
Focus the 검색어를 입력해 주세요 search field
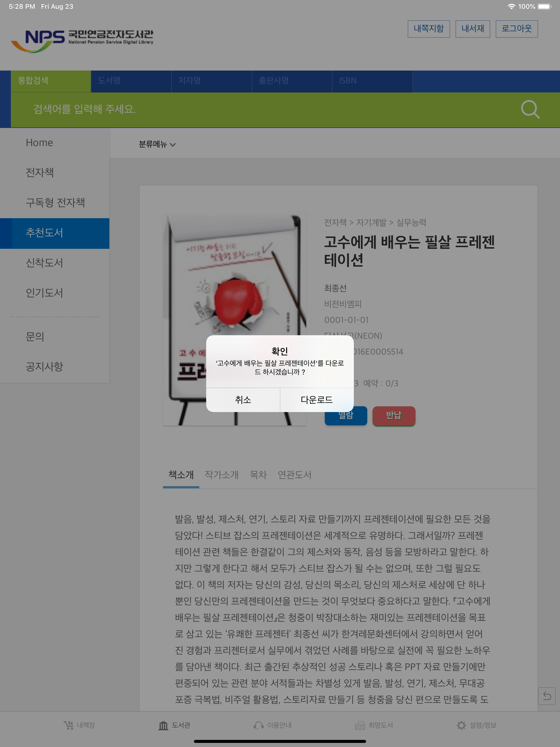coord(263,109)
